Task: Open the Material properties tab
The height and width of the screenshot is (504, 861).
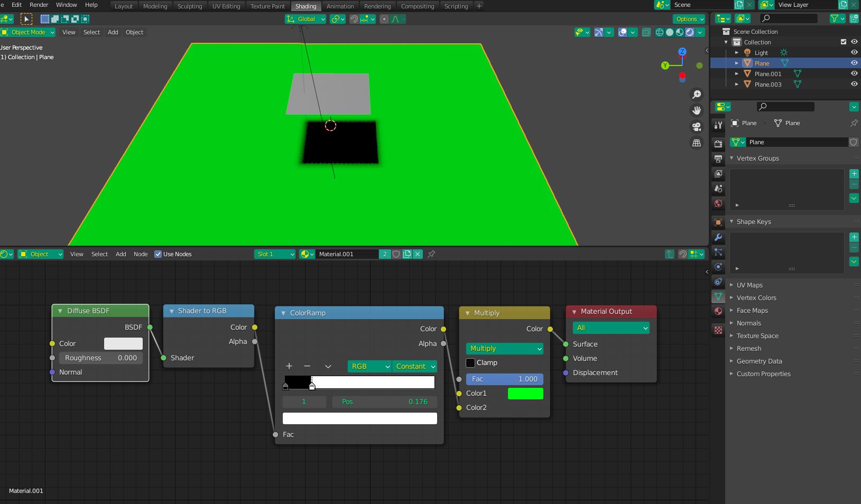Action: click(718, 311)
